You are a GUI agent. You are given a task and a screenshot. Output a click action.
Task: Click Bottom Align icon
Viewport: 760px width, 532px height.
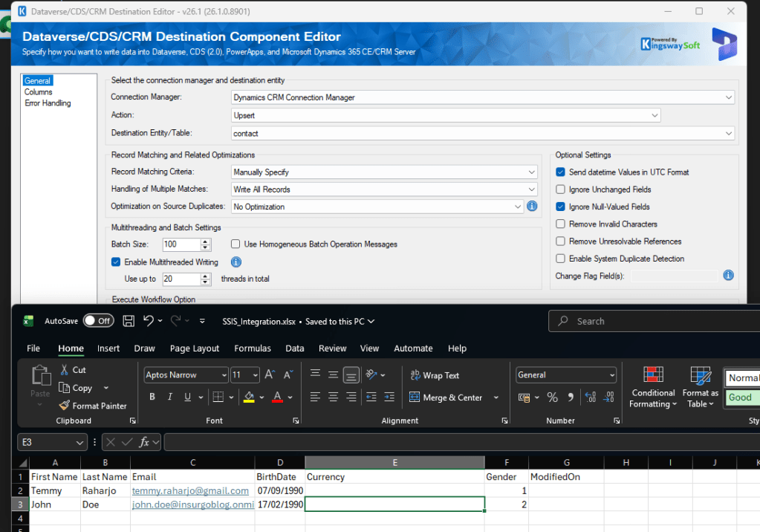click(351, 375)
